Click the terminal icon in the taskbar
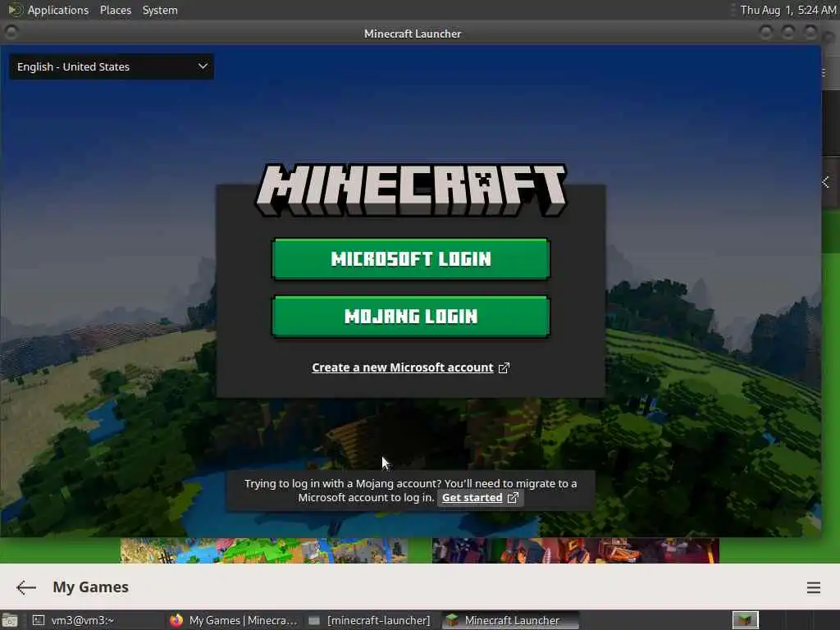The height and width of the screenshot is (630, 840). point(38,620)
